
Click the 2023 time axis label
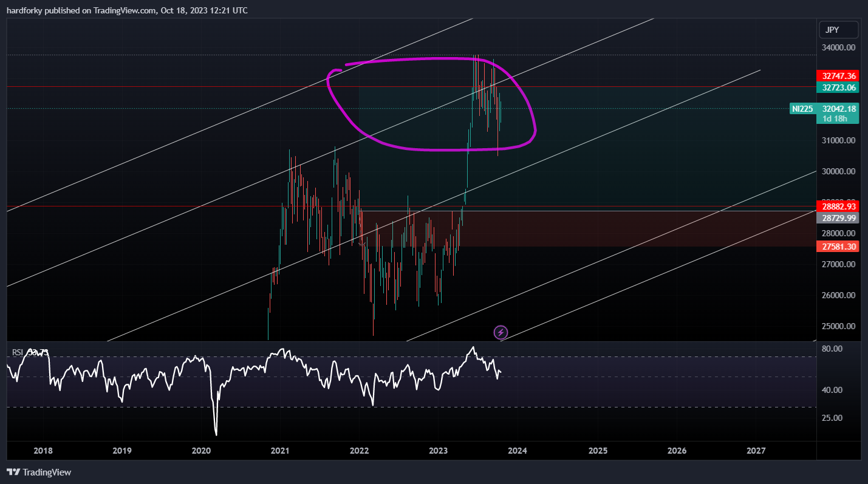[x=438, y=451]
